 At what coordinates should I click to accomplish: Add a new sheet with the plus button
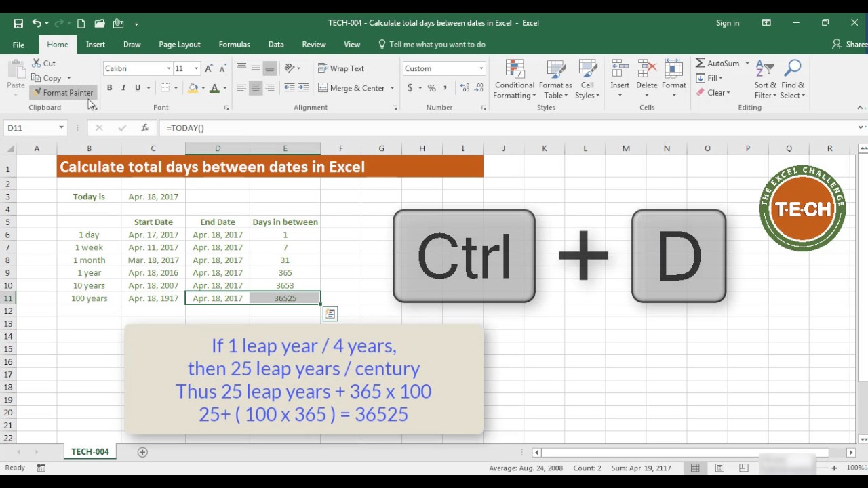coord(142,452)
